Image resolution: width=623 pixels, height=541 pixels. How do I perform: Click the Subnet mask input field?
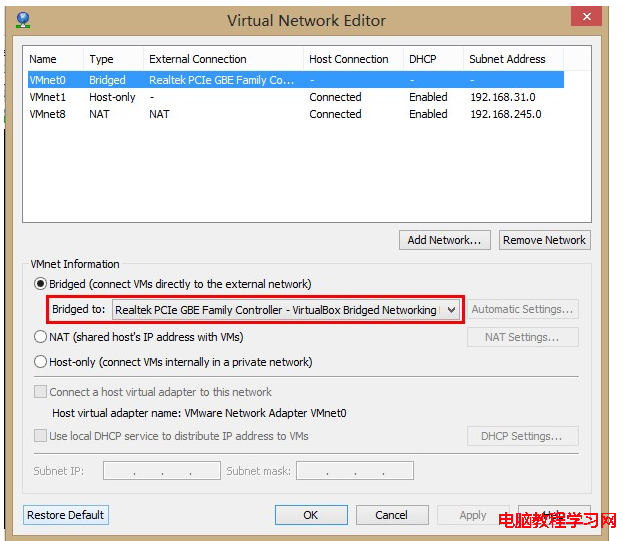pyautogui.click(x=355, y=470)
